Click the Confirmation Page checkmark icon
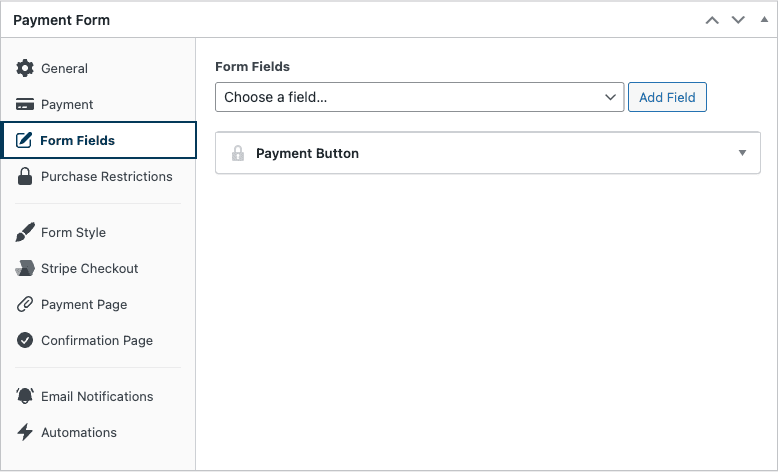 point(25,340)
